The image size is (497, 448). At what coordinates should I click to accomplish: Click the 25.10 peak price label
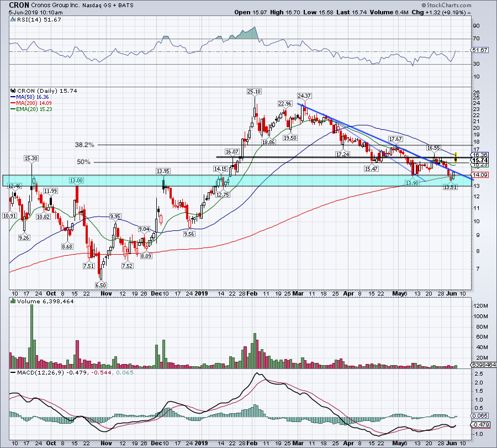click(254, 91)
